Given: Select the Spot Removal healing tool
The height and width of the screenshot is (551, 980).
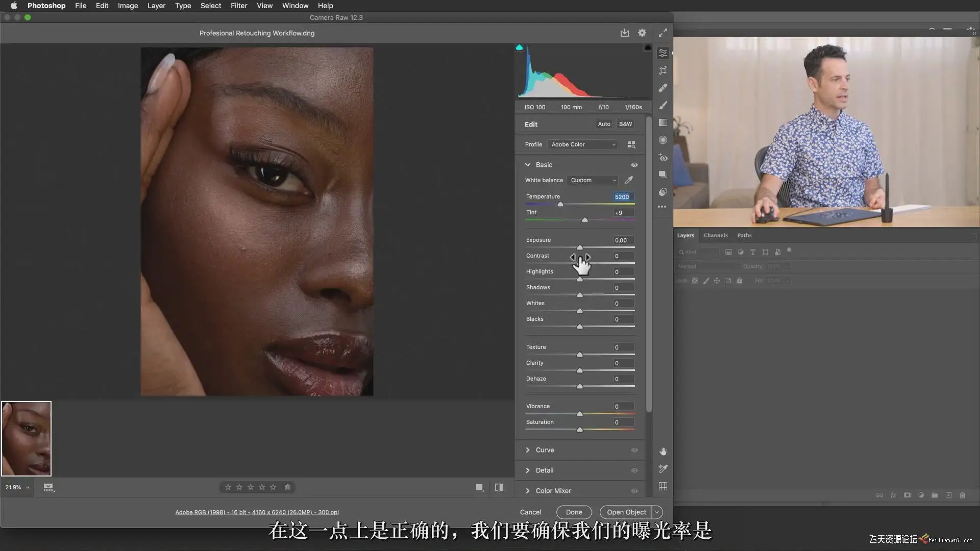Looking at the screenshot, I should coord(663,88).
